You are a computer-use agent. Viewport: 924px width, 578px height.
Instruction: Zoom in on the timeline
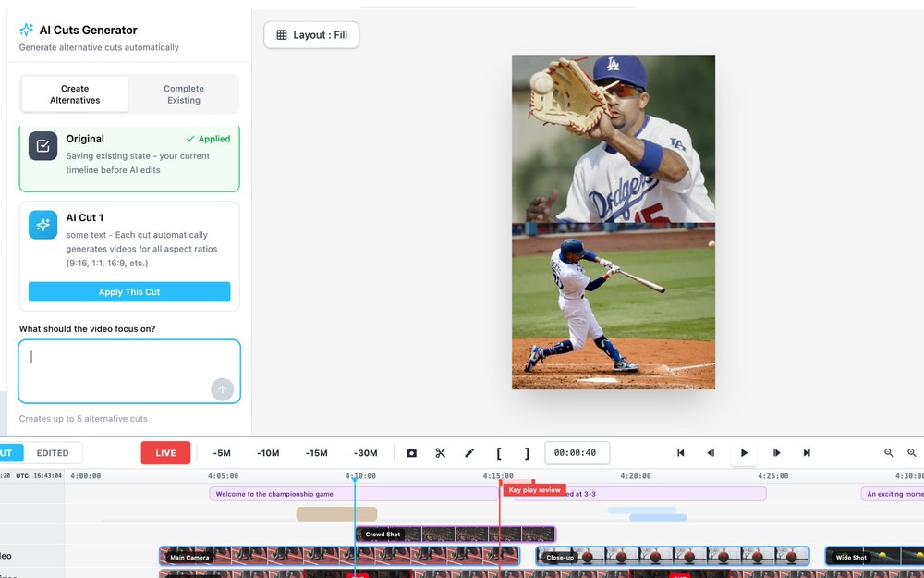(x=912, y=453)
